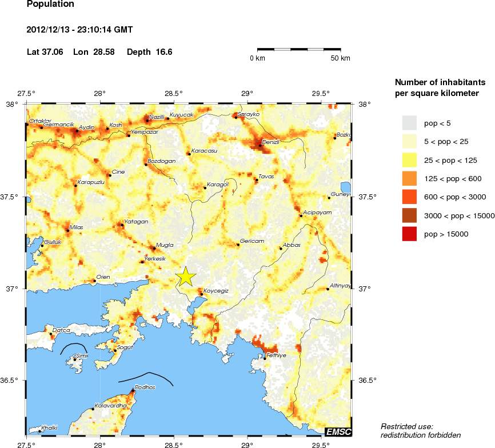Click the Fethiye city marker
Screen dimensions: 495x448
click(x=265, y=355)
